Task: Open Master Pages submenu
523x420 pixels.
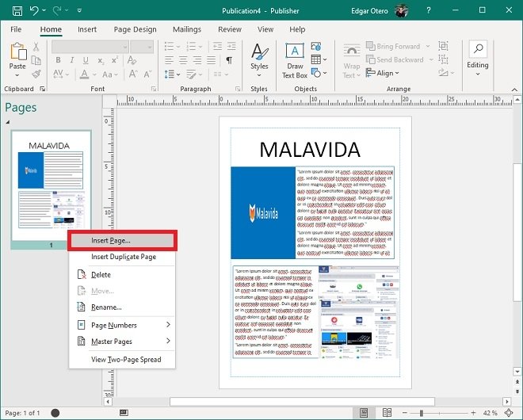Action: (122, 342)
